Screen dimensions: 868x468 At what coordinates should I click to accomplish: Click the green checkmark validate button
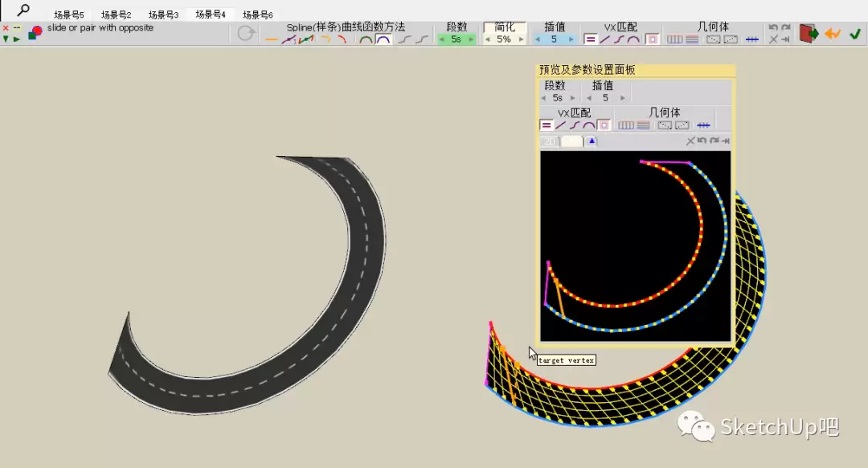[x=855, y=34]
